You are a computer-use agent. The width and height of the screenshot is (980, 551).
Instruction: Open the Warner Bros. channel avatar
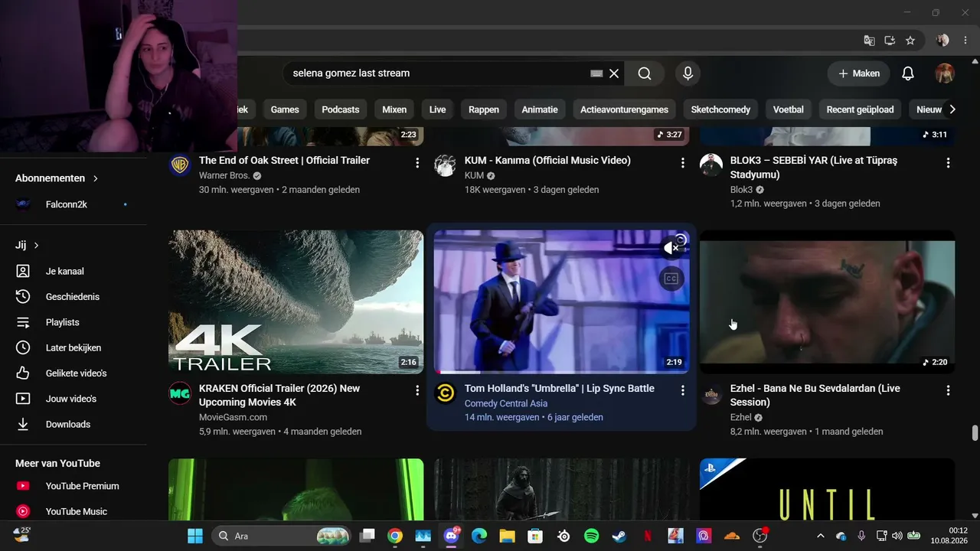tap(180, 165)
